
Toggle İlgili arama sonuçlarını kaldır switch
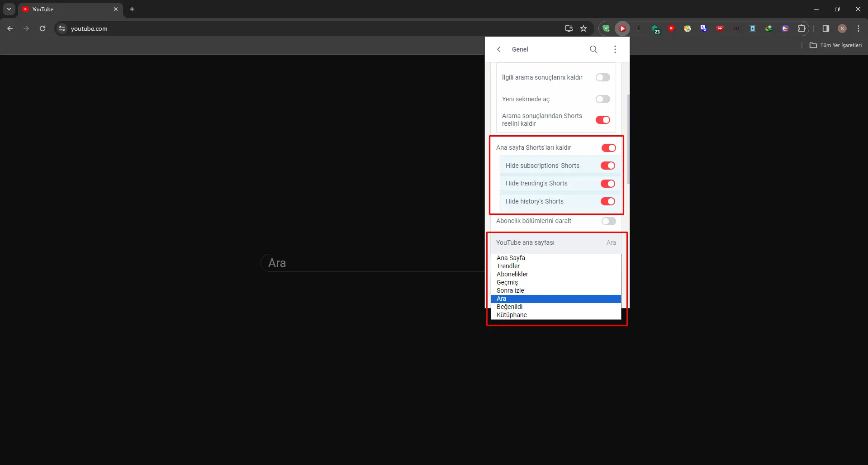pyautogui.click(x=603, y=77)
